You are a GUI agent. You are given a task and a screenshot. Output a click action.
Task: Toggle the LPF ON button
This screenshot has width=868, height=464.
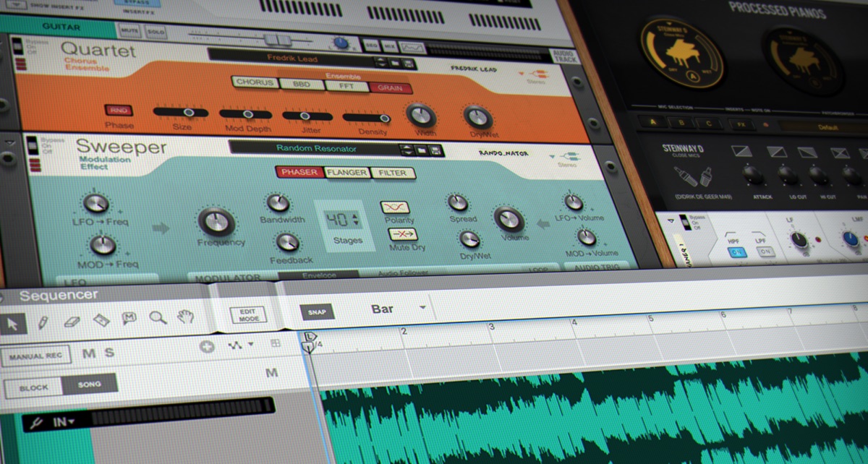(x=765, y=252)
